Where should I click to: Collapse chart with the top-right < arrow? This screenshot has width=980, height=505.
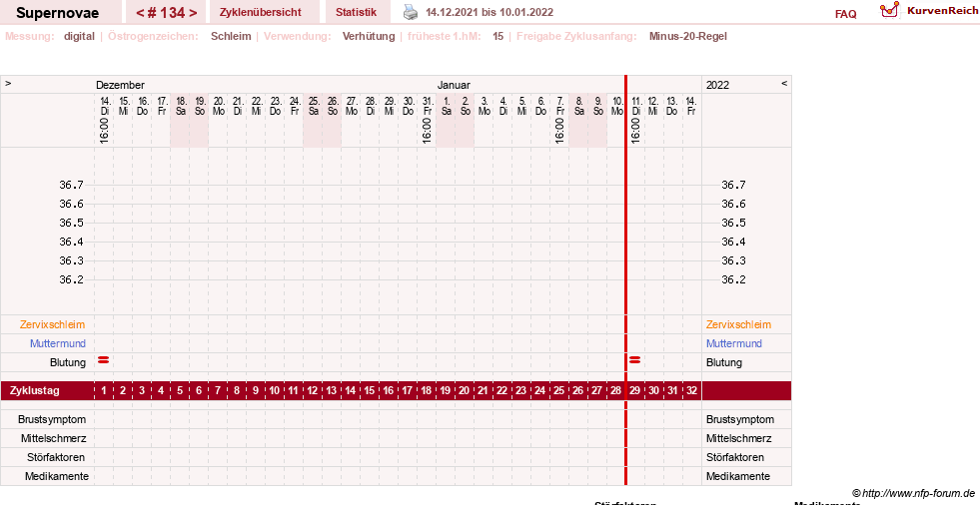(784, 83)
